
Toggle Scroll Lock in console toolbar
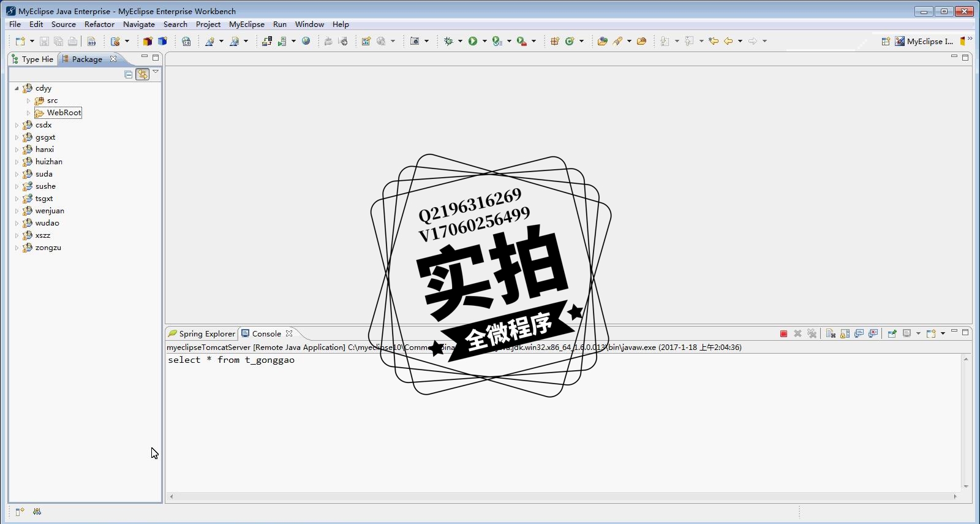(x=845, y=333)
